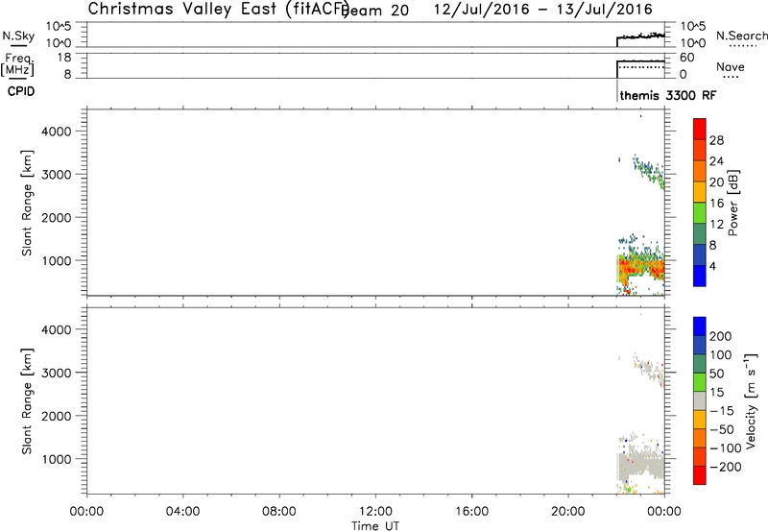
Task: Click the '4000' tick in the power panel
Action: [x=57, y=132]
